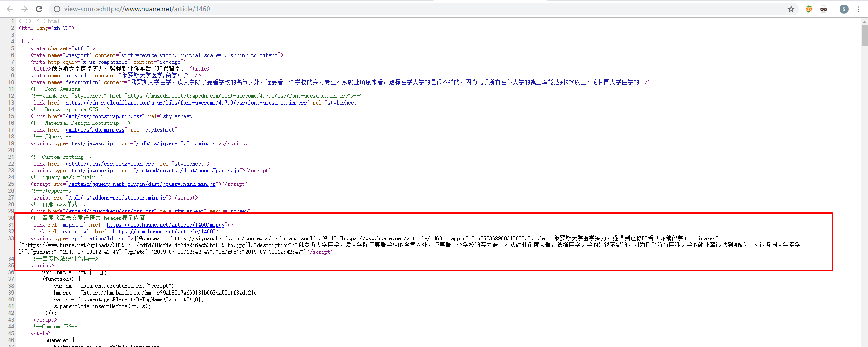
Task: Reload the view-source page
Action: click(x=39, y=9)
